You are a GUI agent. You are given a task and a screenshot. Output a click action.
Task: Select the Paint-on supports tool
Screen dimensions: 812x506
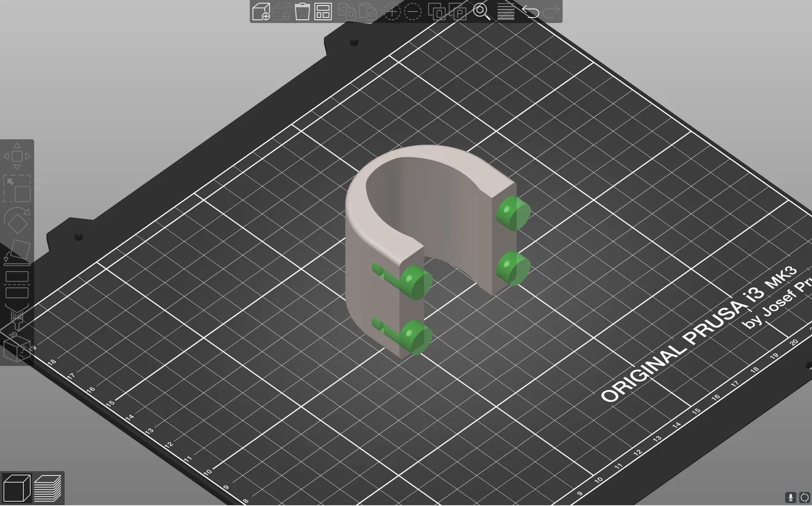coord(17,317)
